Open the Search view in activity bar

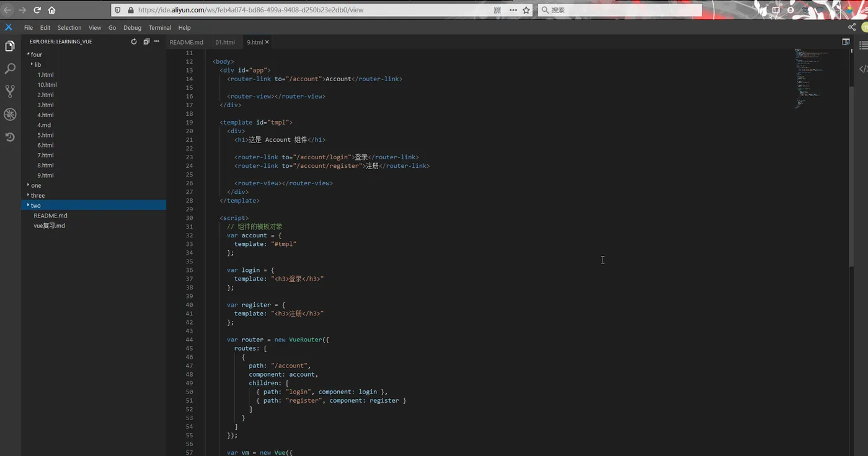[10, 69]
